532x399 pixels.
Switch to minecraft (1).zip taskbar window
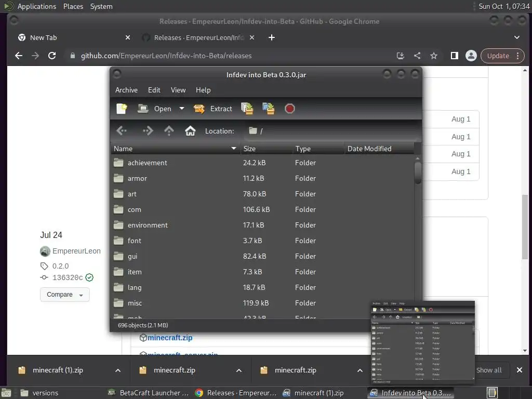tap(313, 393)
